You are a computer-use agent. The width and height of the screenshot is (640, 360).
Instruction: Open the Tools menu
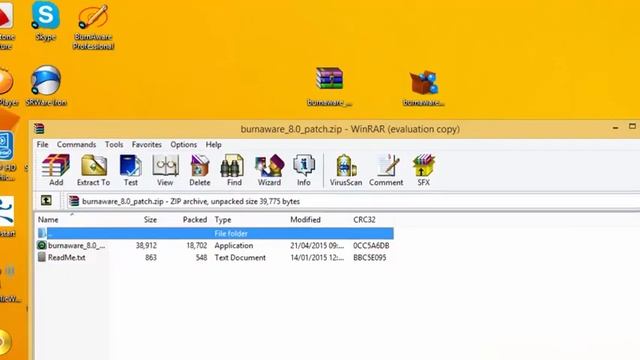114,144
